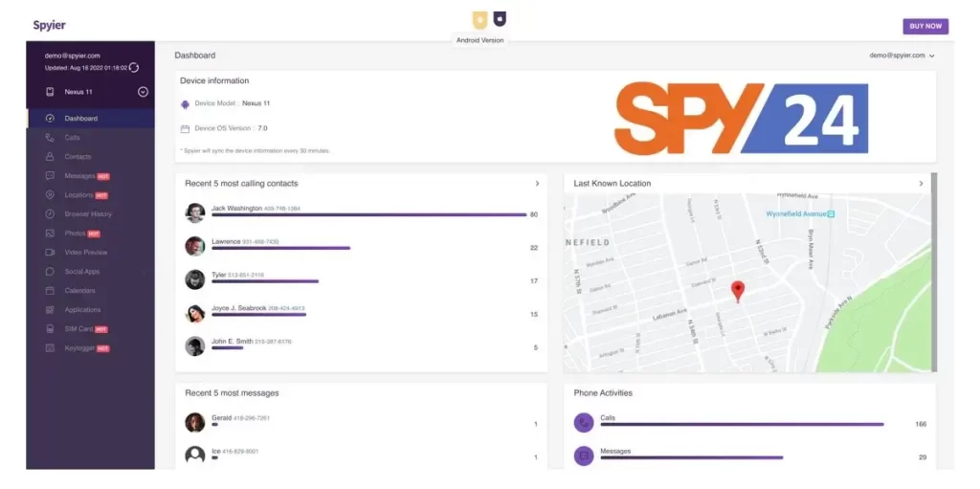Click Lawrence's avatar

(195, 246)
